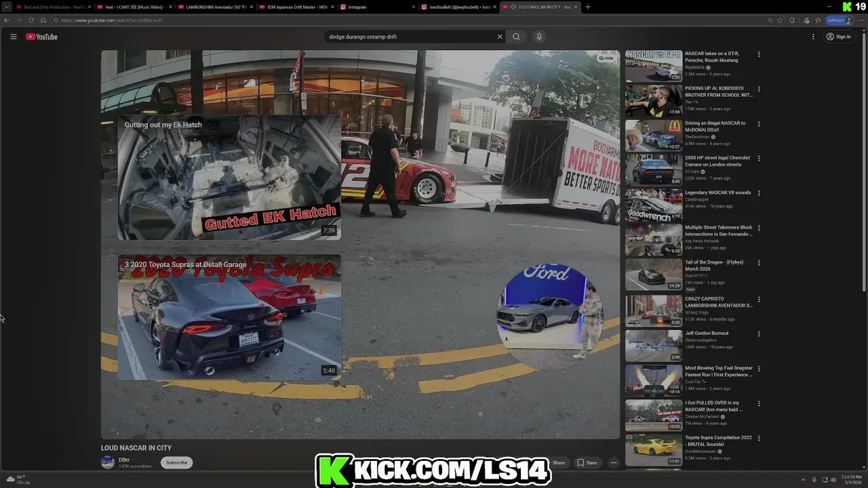868x488 pixels.
Task: Open DBrr channel avatar below the video
Action: point(107,462)
